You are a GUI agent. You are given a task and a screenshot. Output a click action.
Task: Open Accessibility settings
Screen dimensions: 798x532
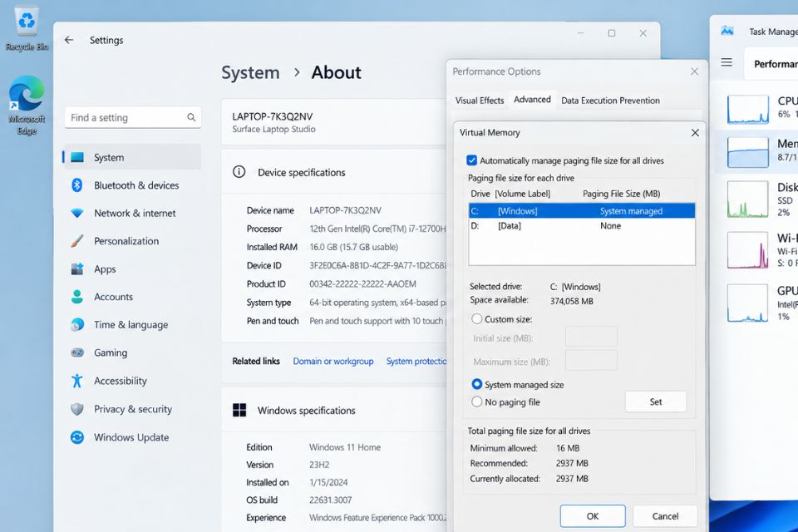(x=132, y=381)
